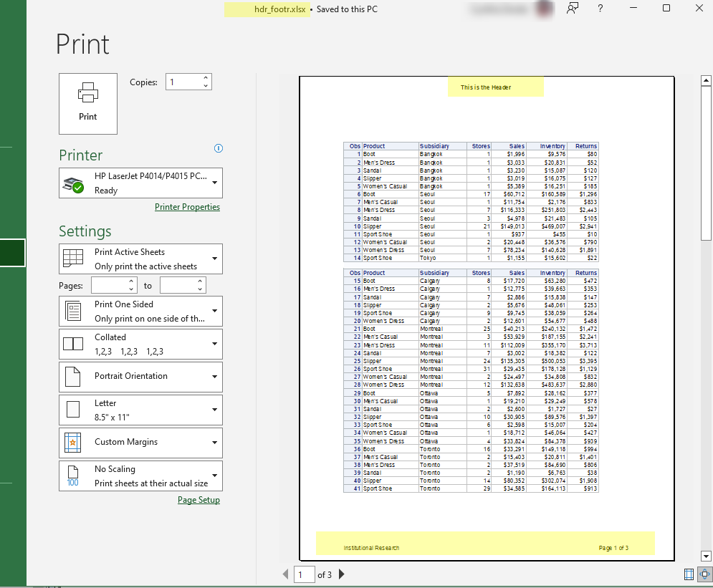Open the HP LaserJet printer dropdown
The image size is (713, 588).
pyautogui.click(x=140, y=183)
